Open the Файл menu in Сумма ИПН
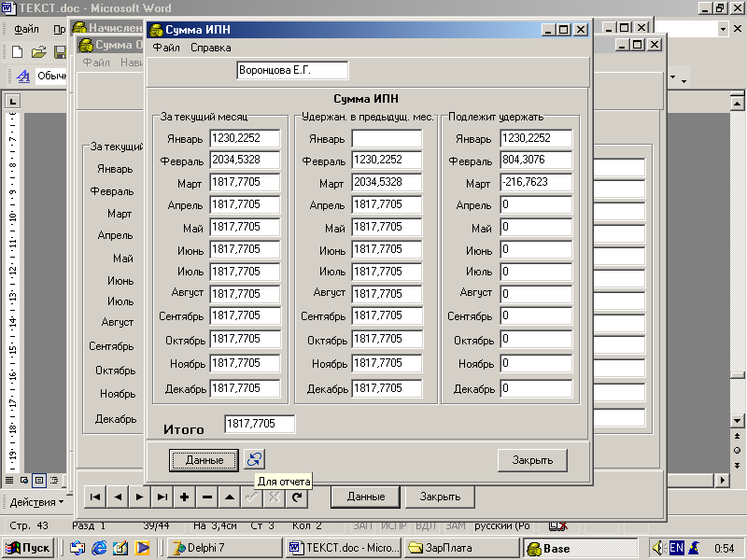The width and height of the screenshot is (747, 560). [166, 47]
